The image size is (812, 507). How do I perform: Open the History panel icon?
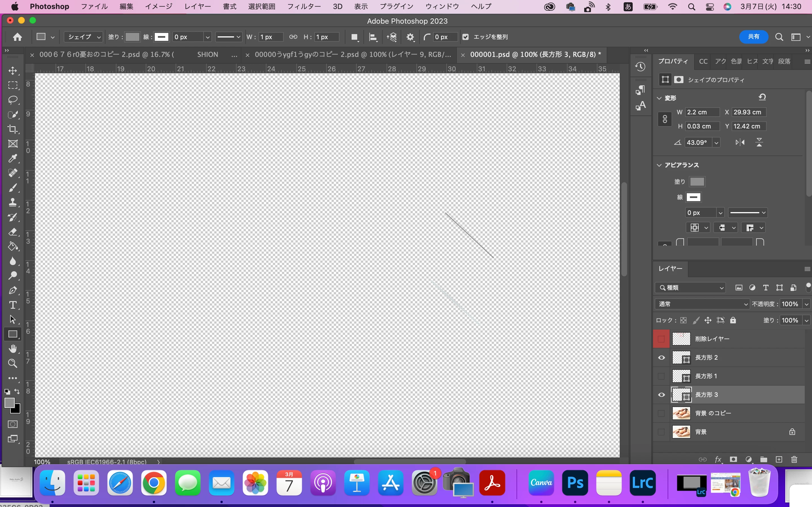pyautogui.click(x=640, y=67)
